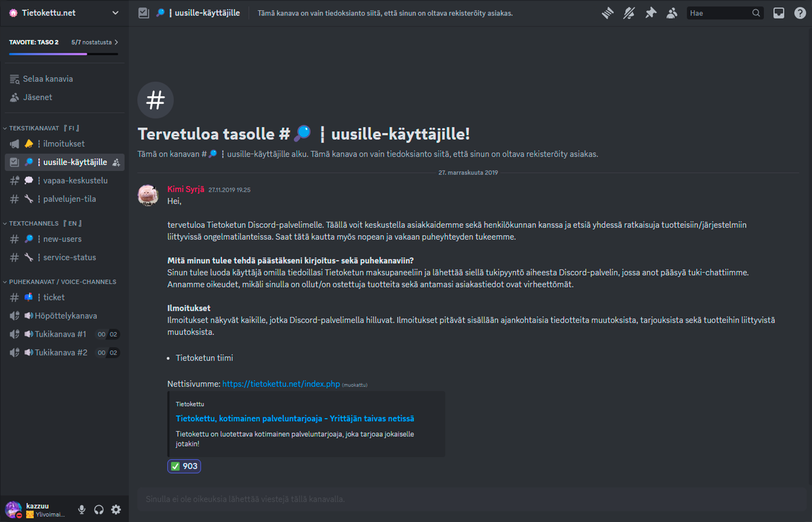Open the tietokettu.net/index.php link
Screen dimensions: 812x522
281,384
